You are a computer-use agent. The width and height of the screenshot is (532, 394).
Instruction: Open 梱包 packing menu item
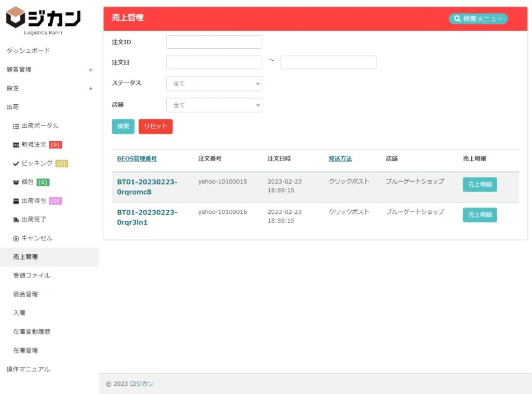click(29, 182)
